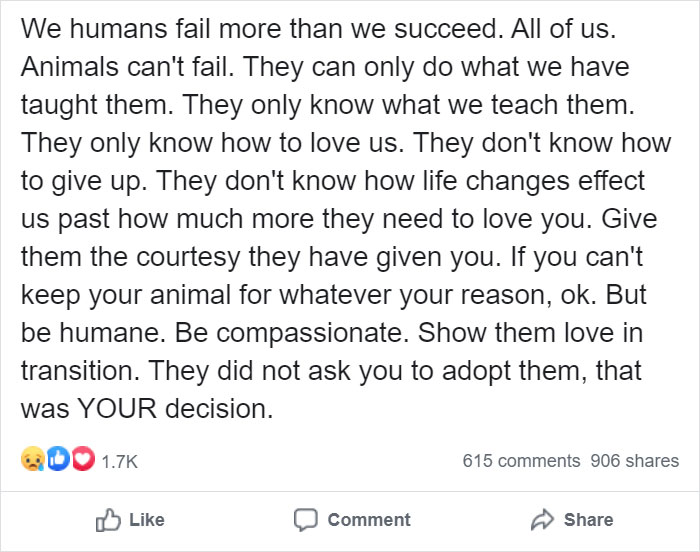The image size is (700, 552).
Task: Click the curved arrow icon beside Share
Action: 542,520
